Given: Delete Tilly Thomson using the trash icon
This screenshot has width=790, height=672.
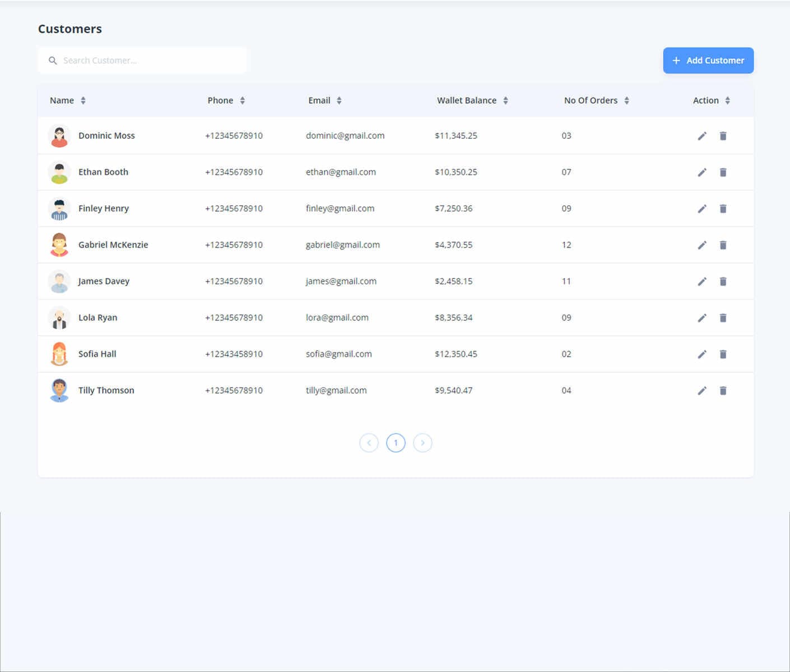Looking at the screenshot, I should click(x=723, y=390).
